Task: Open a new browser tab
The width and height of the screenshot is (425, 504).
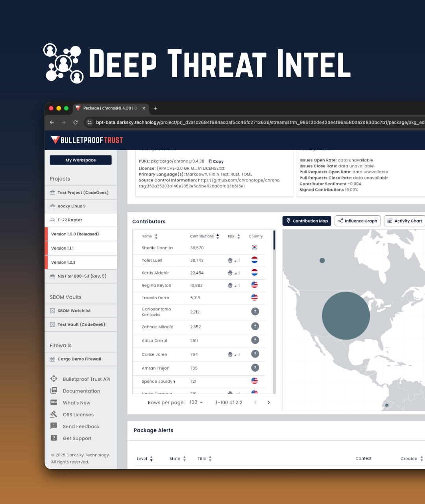Action: 155,108
